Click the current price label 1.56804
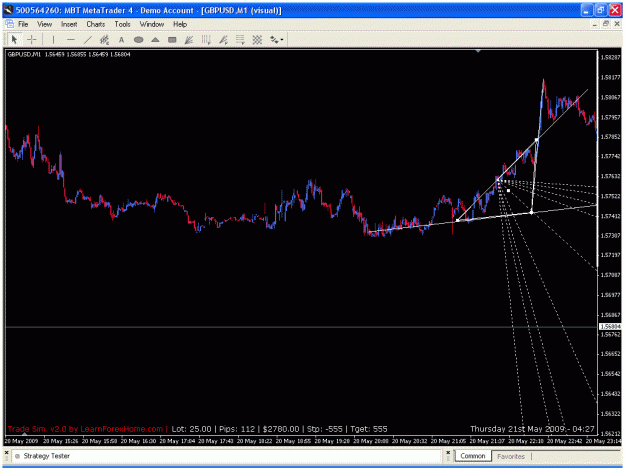 point(610,326)
